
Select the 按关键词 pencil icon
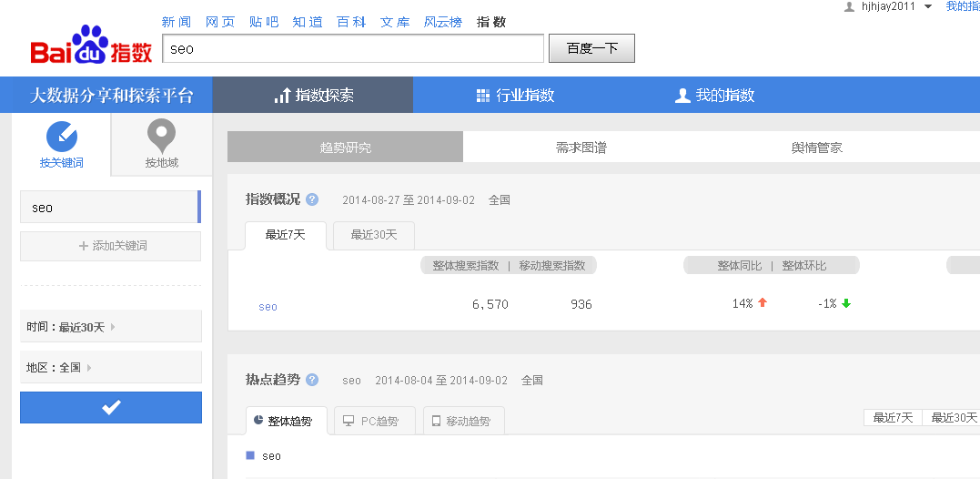point(62,137)
